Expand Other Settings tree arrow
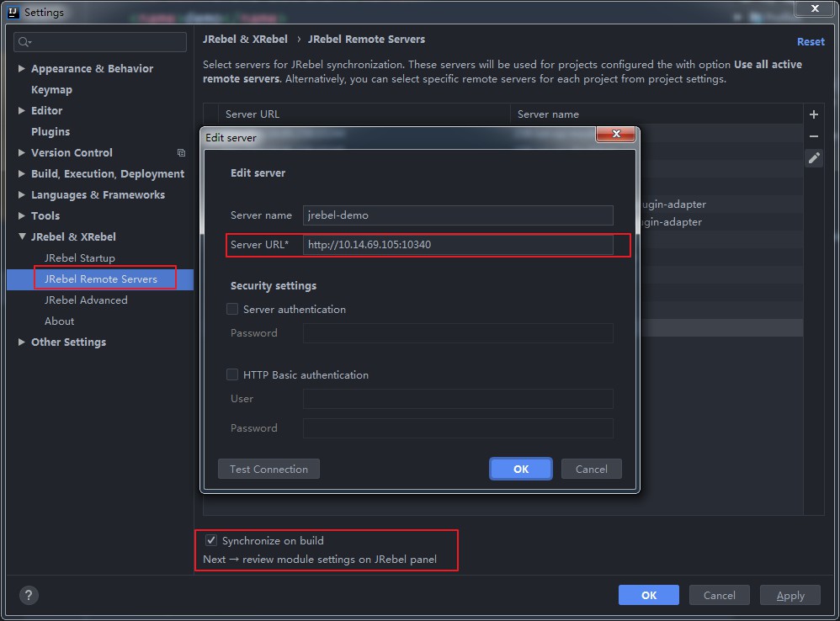The image size is (840, 621). [21, 342]
